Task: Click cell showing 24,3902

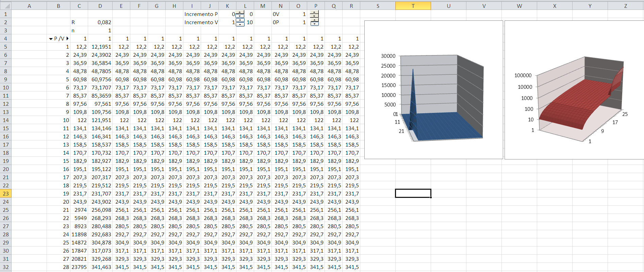Action: [x=100, y=55]
